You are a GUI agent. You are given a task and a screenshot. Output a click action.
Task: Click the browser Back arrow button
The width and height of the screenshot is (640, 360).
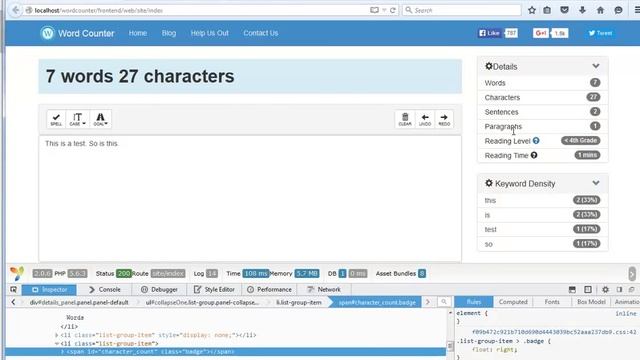(16, 10)
